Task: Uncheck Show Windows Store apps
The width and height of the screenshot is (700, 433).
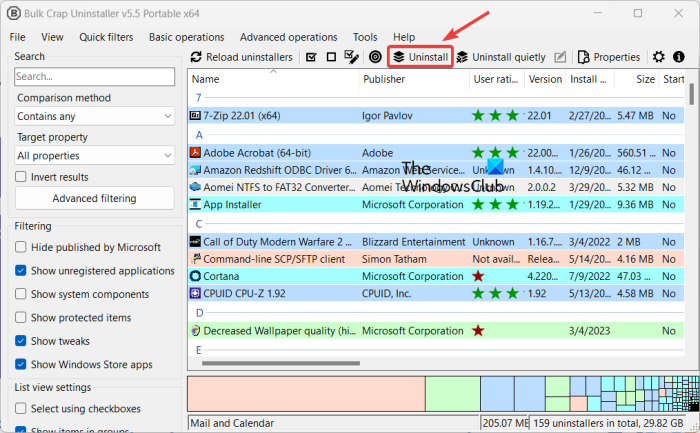Action: tap(21, 364)
